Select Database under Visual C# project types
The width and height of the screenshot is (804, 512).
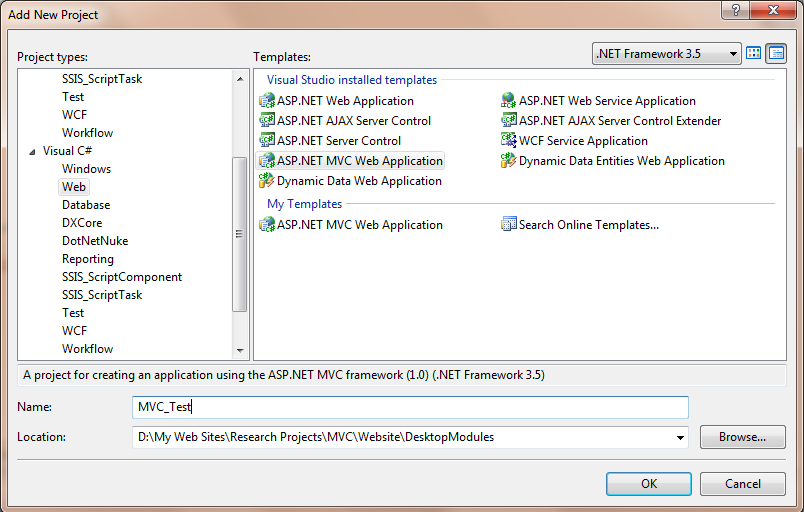[x=86, y=205]
